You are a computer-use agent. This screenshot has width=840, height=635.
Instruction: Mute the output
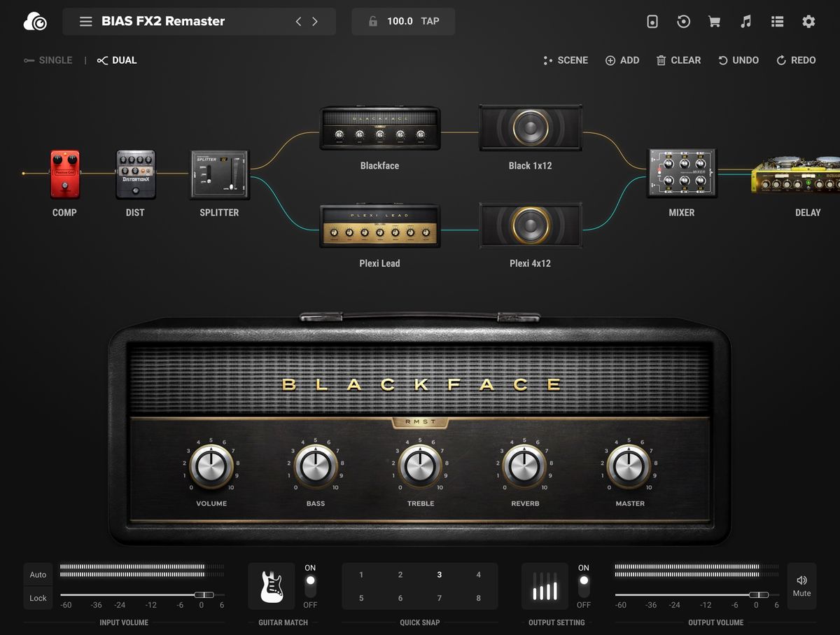tap(801, 586)
